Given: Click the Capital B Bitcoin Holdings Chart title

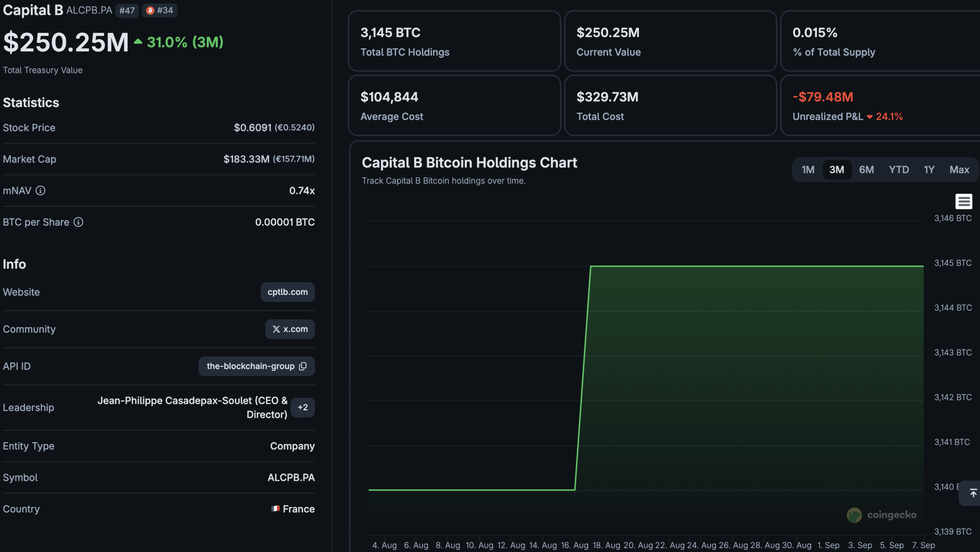Looking at the screenshot, I should 469,163.
